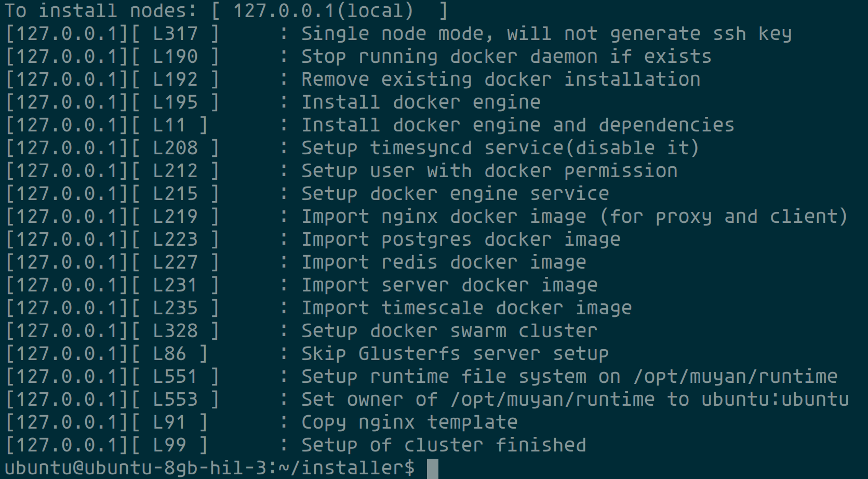868x479 pixels.
Task: Click the terminal cursor block after the prompt
Action: [x=432, y=468]
